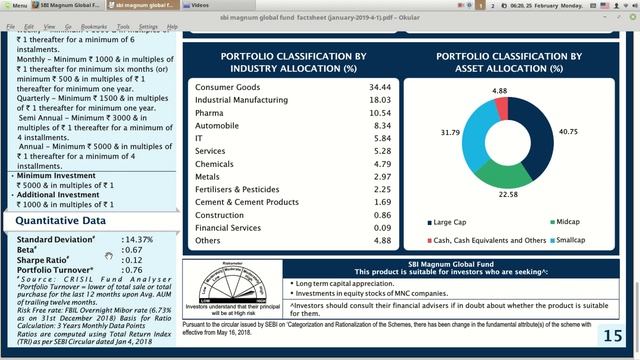Open the File menu in Okular
The width and height of the screenshot is (640, 360).
click(x=11, y=27)
